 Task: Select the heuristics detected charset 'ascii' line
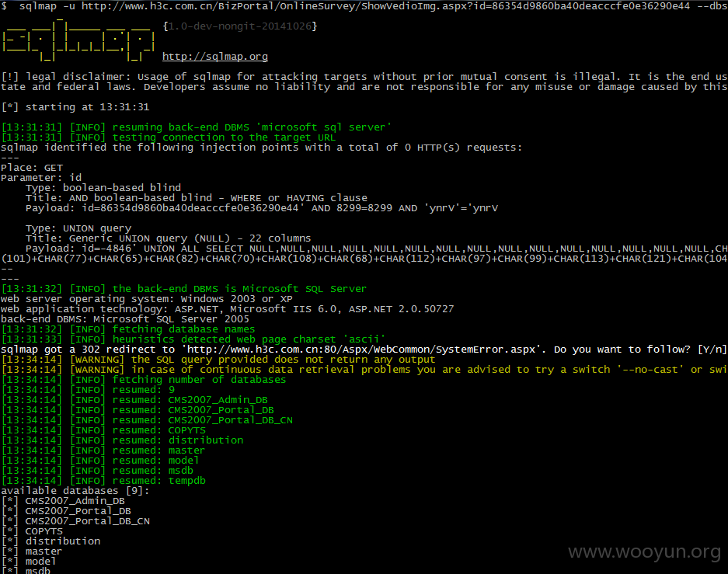[193, 339]
